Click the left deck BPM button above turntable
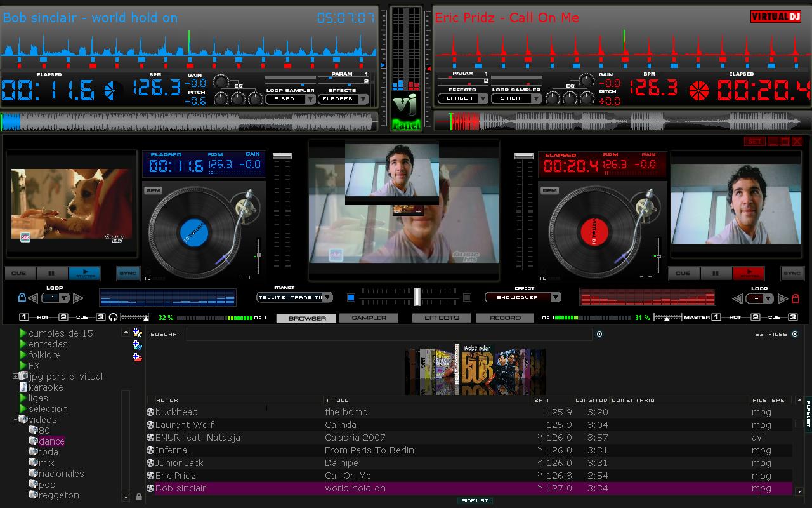Screen dimensions: 812x508 pos(153,190)
